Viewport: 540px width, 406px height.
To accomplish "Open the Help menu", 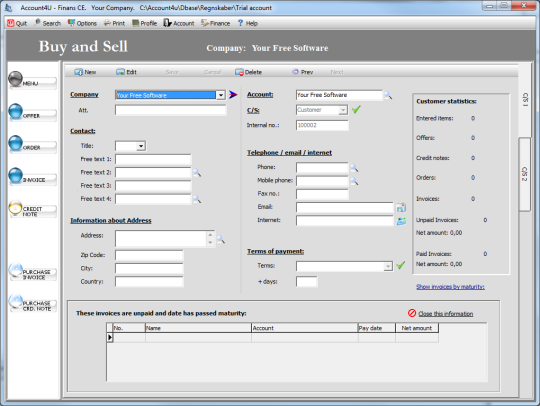I will coord(247,23).
